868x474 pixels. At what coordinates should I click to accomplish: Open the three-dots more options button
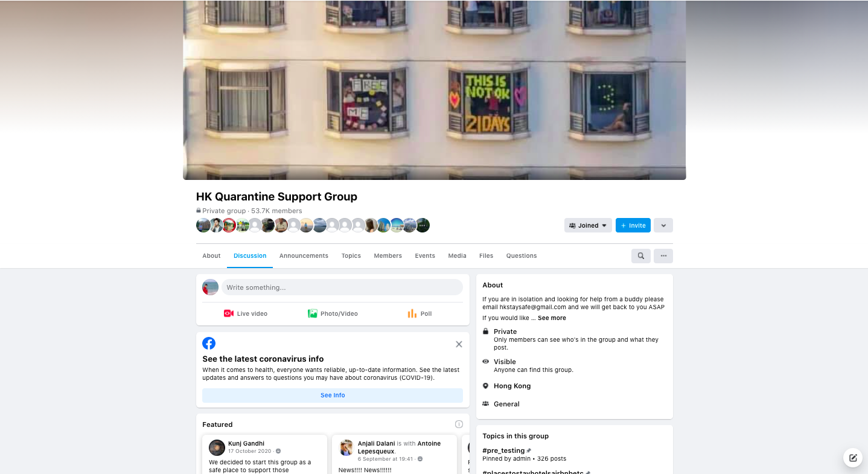pos(663,256)
